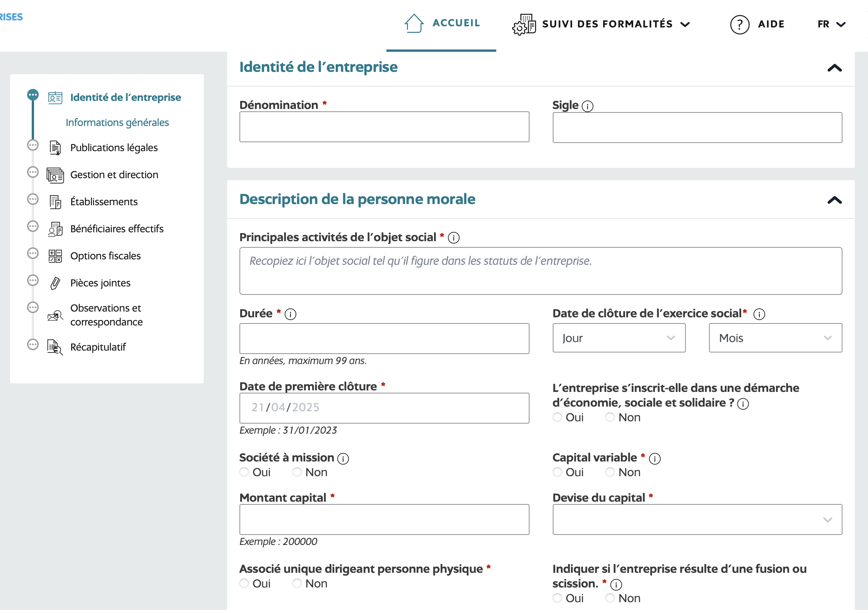
Task: Click the info icon next to Sigle
Action: coord(588,106)
